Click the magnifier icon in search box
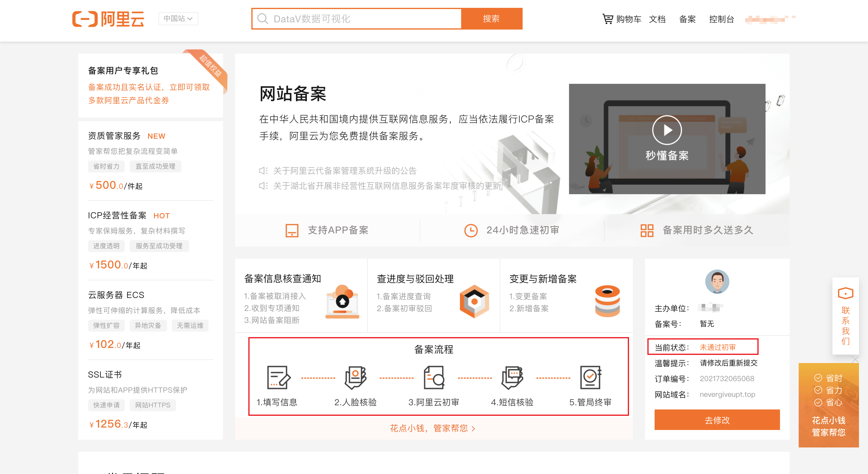868x474 pixels. point(263,18)
